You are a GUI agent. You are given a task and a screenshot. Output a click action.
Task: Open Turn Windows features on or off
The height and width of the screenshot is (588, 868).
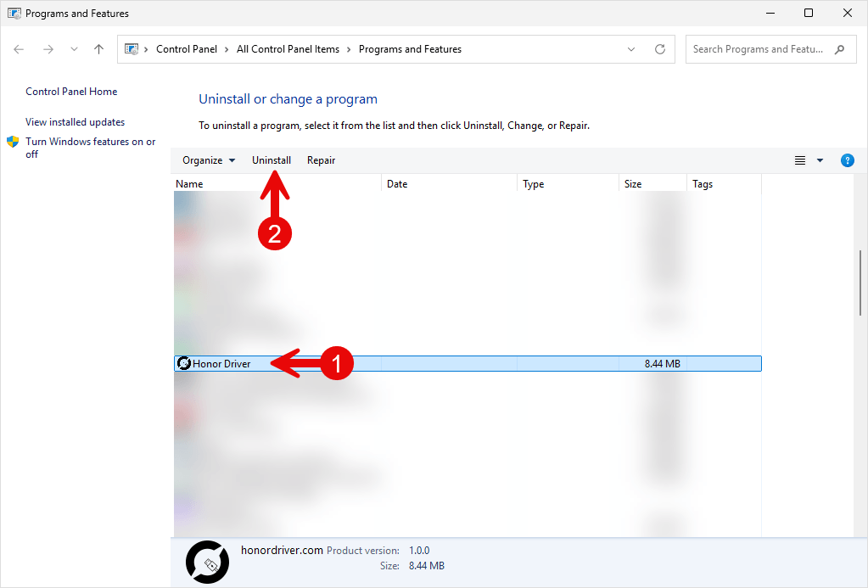click(90, 148)
